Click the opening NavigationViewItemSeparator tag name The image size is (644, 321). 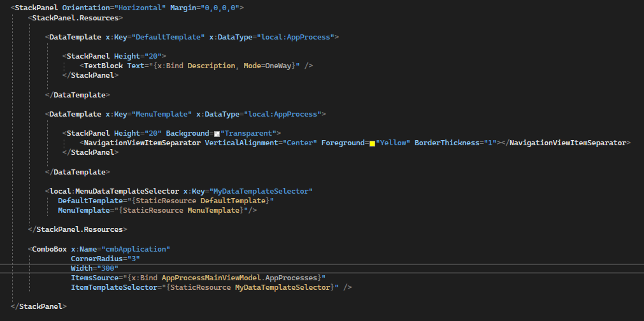(142, 143)
